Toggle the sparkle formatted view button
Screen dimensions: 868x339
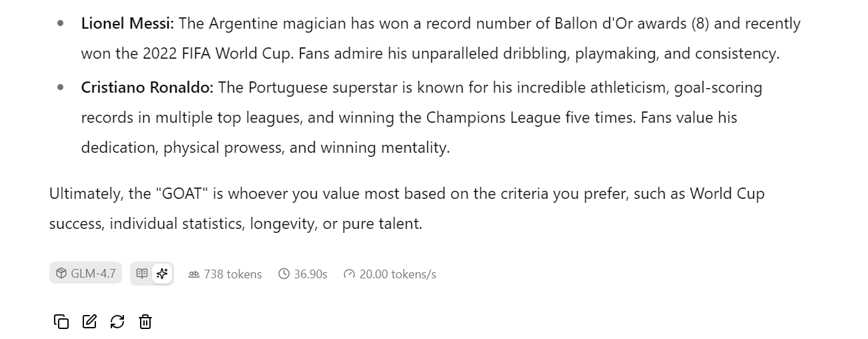coord(162,274)
